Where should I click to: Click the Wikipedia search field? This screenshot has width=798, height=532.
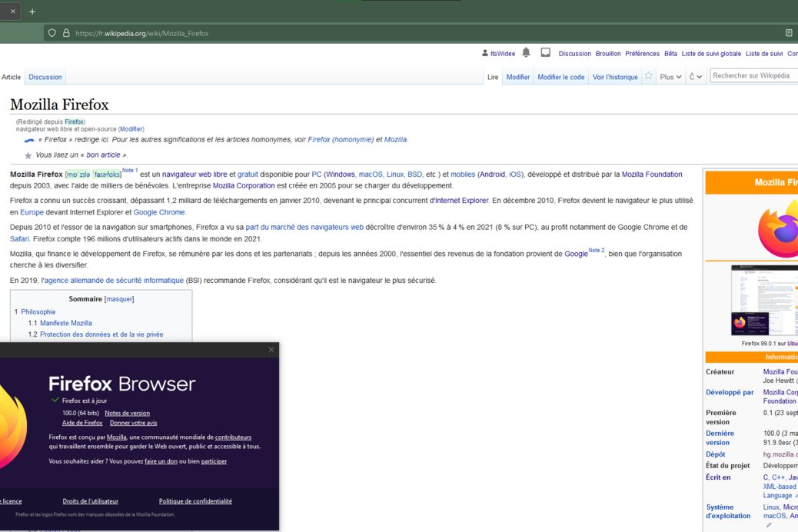coord(754,75)
